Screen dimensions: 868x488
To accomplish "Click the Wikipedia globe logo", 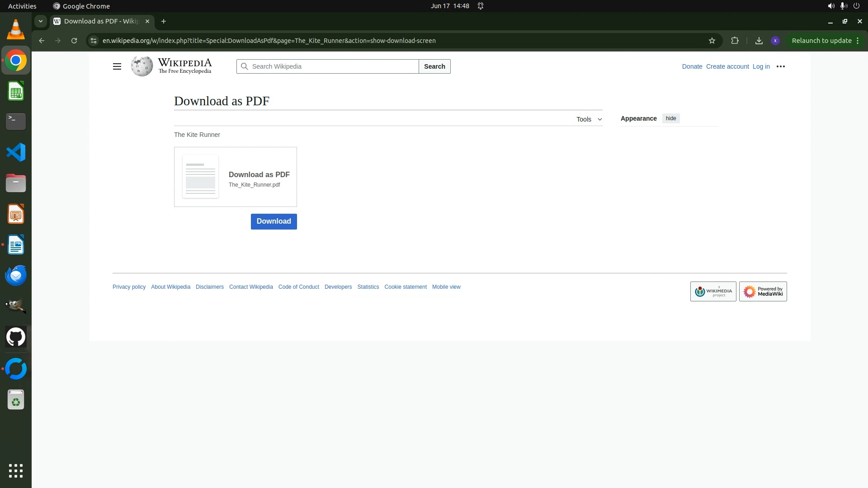I will 142,66.
